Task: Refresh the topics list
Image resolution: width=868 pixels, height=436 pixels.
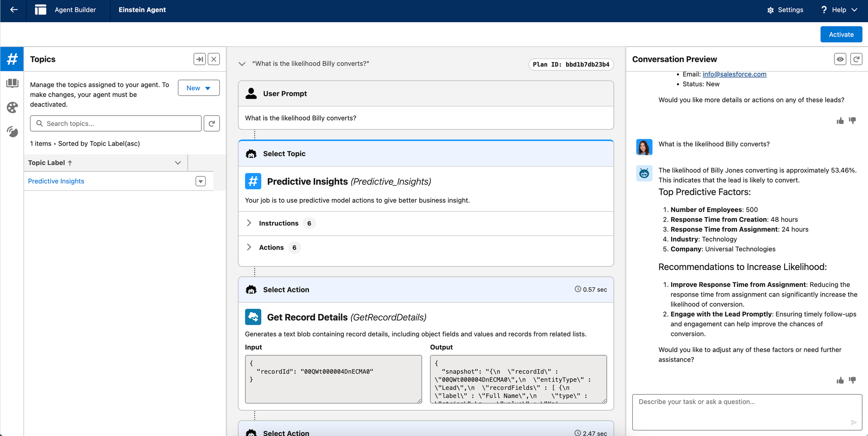Action: pyautogui.click(x=211, y=124)
